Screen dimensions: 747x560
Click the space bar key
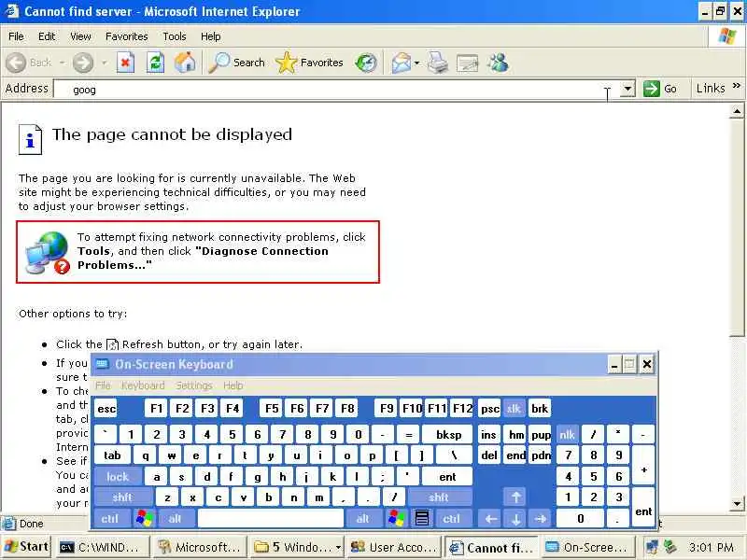[x=271, y=518]
